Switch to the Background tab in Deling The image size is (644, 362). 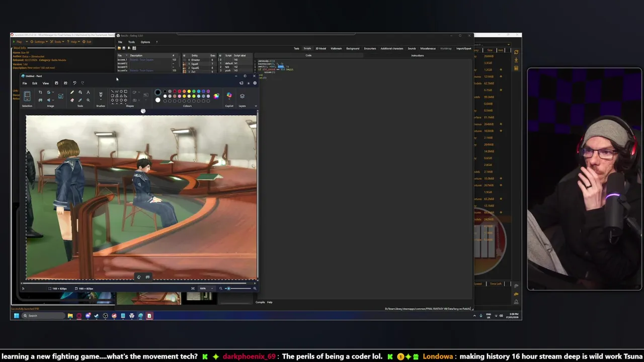(x=353, y=49)
